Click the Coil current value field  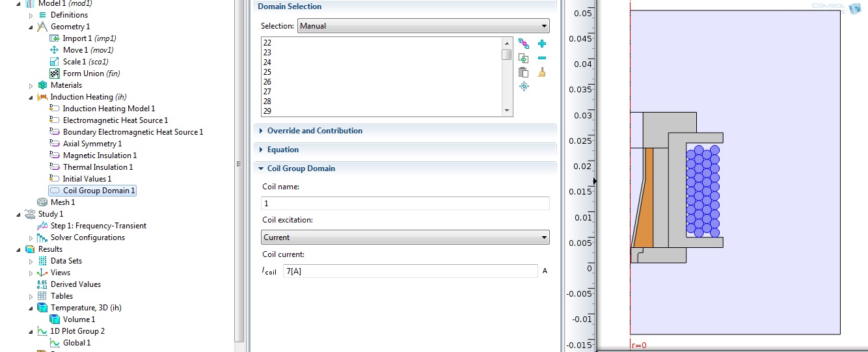pos(410,271)
